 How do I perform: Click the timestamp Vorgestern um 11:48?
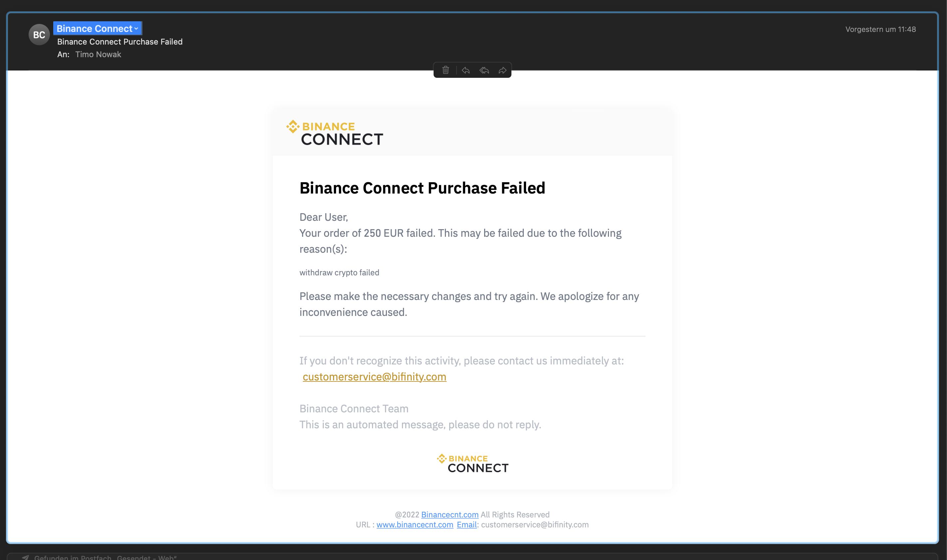(880, 29)
